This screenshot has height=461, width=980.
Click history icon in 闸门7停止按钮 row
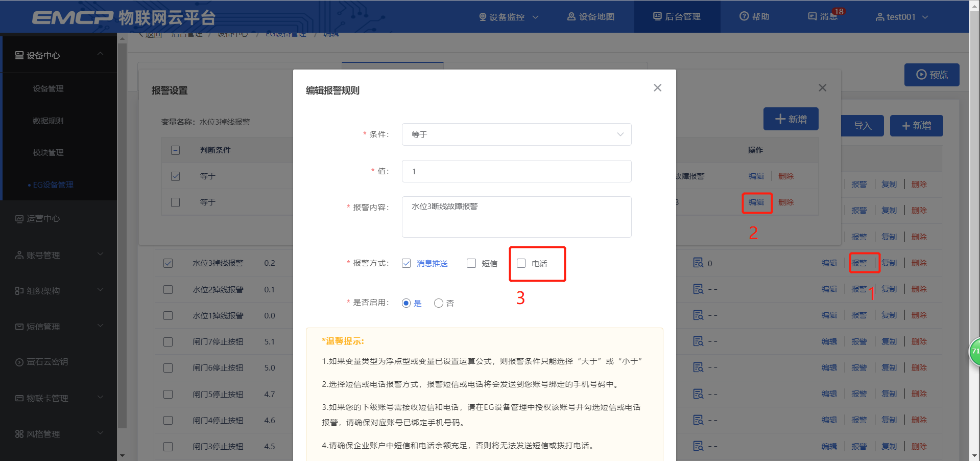[698, 341]
